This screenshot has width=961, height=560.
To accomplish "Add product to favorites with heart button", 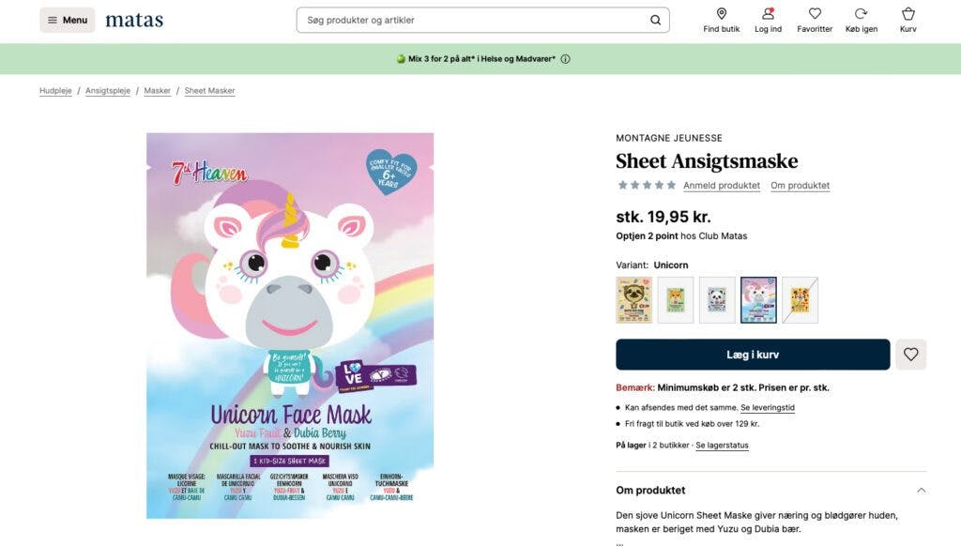I will (x=910, y=355).
